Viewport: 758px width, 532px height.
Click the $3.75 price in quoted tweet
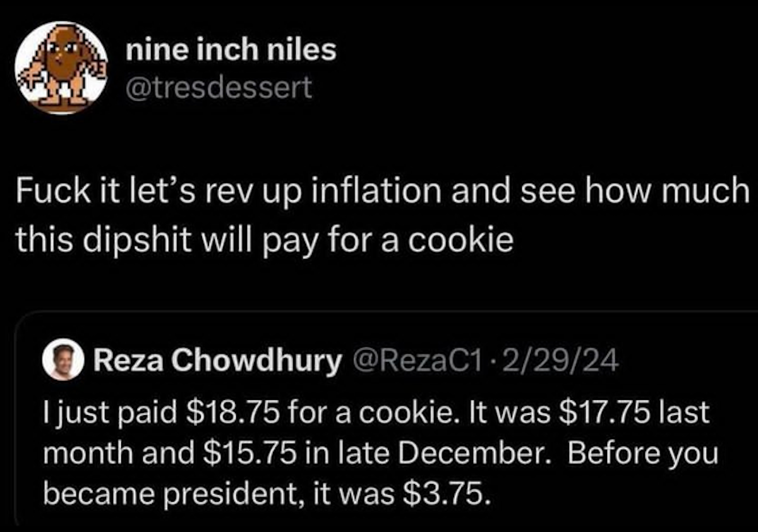[x=445, y=493]
